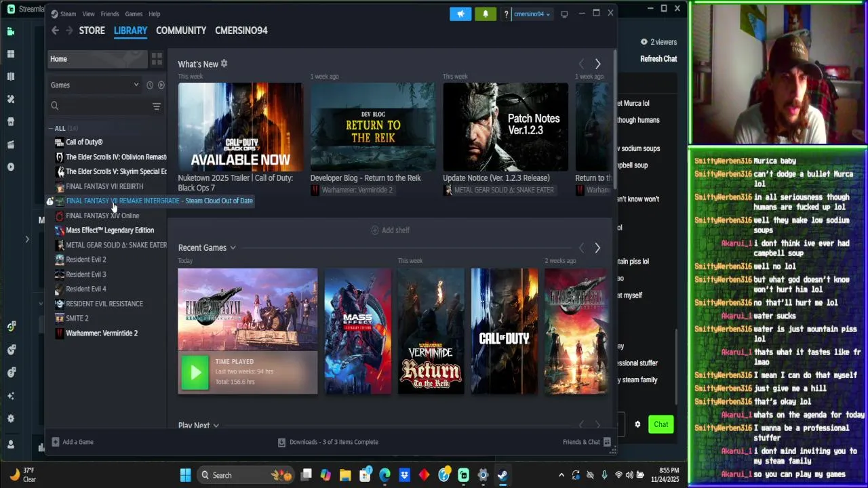Screen dimensions: 868x488
Task: Click the Steam help question mark icon
Action: 506,14
